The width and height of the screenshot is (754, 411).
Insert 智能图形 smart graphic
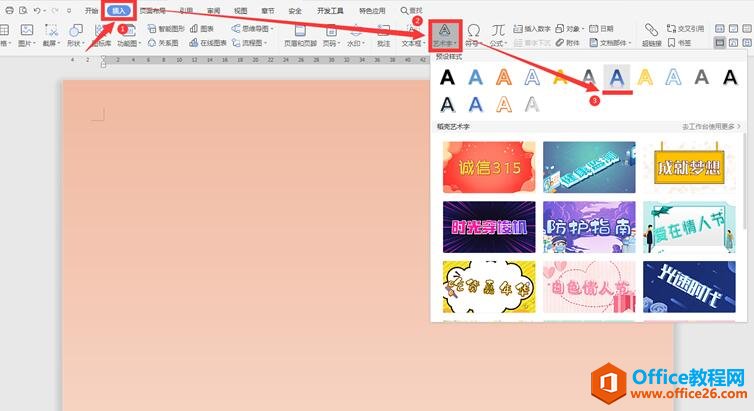[x=166, y=29]
